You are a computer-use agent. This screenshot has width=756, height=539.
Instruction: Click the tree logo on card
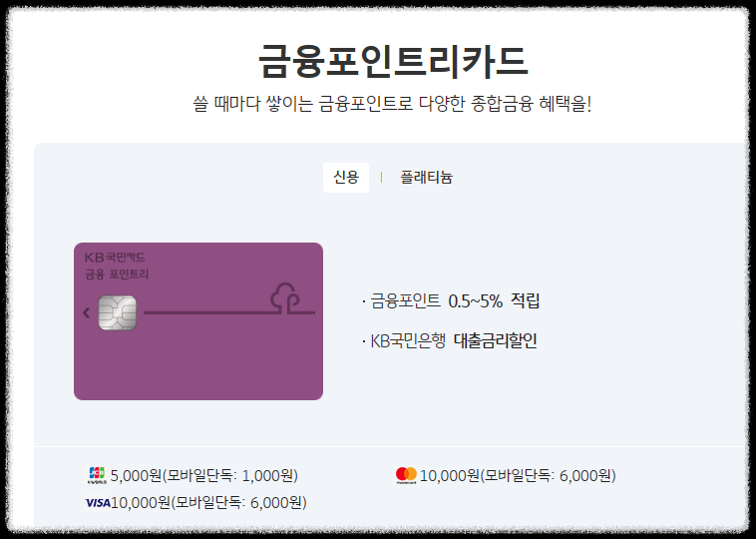tap(285, 298)
